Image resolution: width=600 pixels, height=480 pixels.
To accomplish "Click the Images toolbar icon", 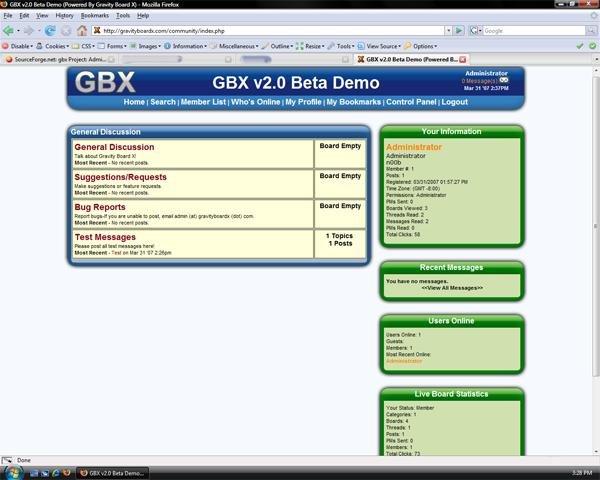I will coord(133,46).
